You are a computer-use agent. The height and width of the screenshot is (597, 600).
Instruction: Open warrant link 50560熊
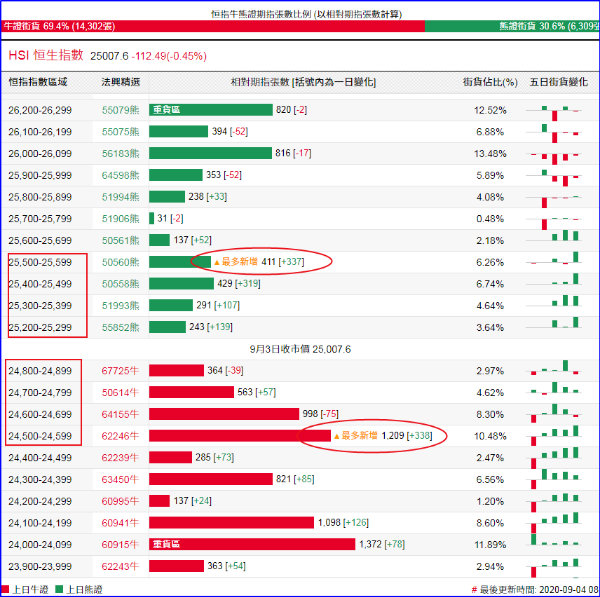(x=120, y=263)
